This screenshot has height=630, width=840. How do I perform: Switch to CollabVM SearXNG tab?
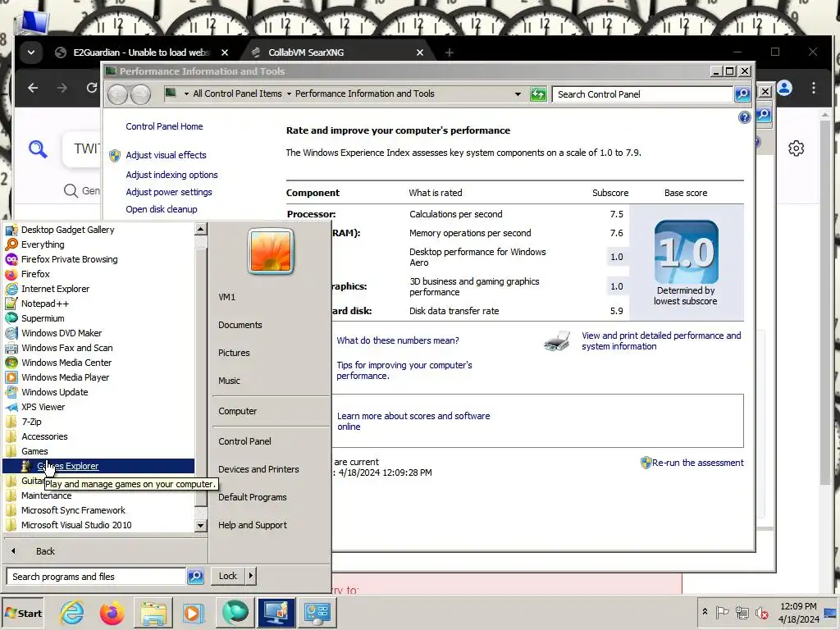pos(306,52)
